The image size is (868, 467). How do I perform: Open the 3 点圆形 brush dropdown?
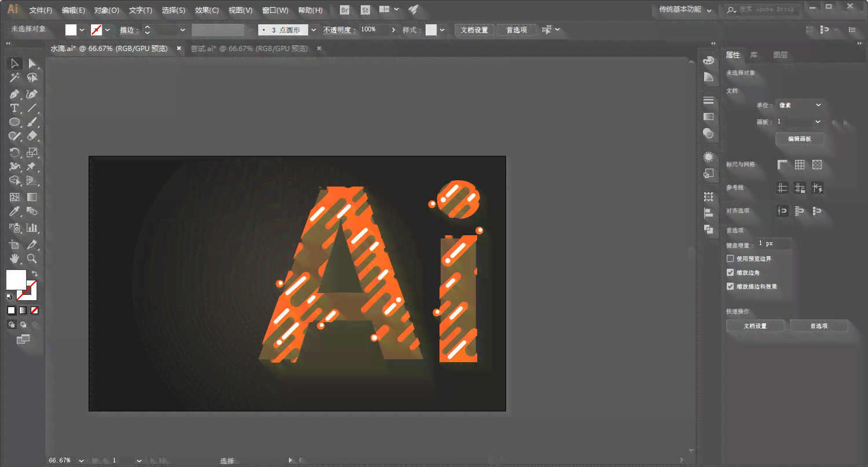314,30
